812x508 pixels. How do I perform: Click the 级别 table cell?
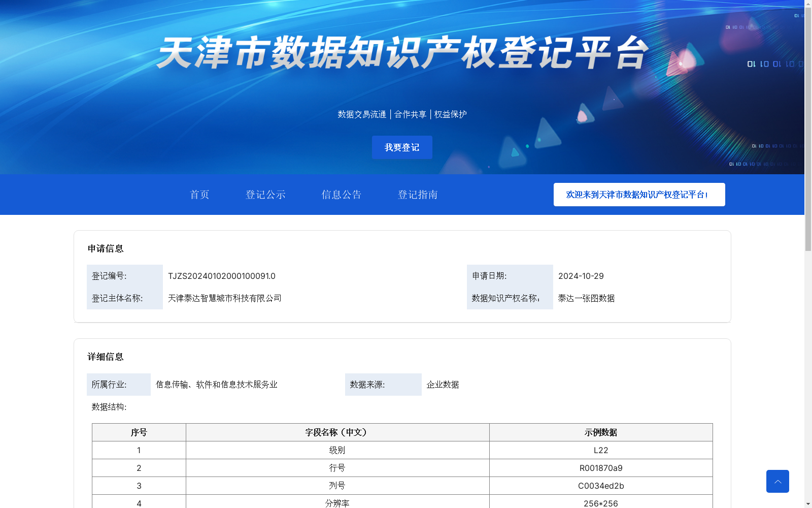337,450
